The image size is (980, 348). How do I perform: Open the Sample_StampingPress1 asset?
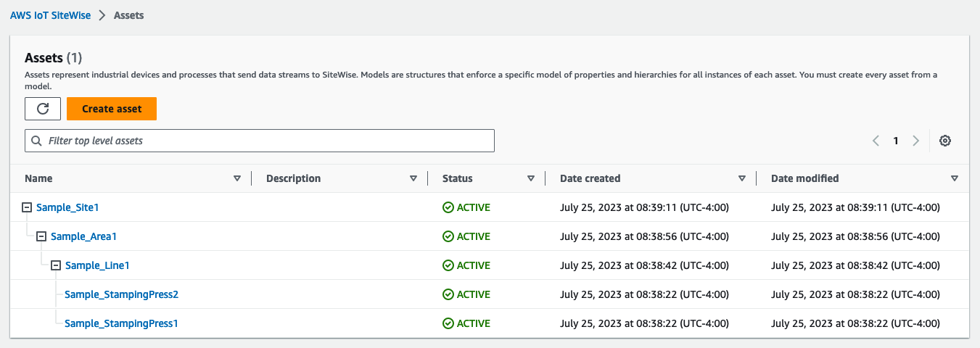coord(121,323)
